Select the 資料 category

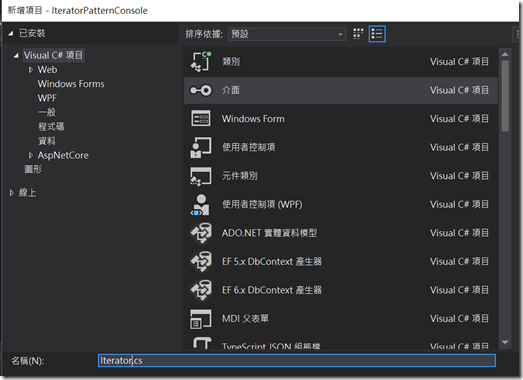(47, 141)
